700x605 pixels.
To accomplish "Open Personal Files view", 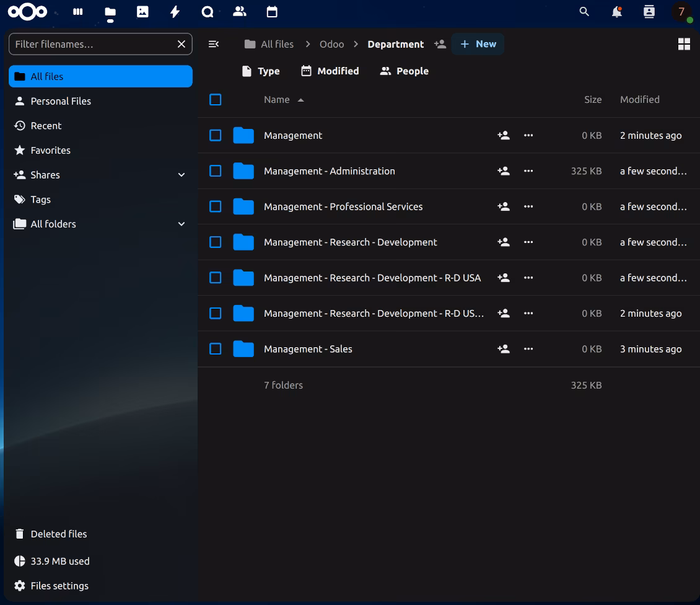I will click(x=100, y=101).
